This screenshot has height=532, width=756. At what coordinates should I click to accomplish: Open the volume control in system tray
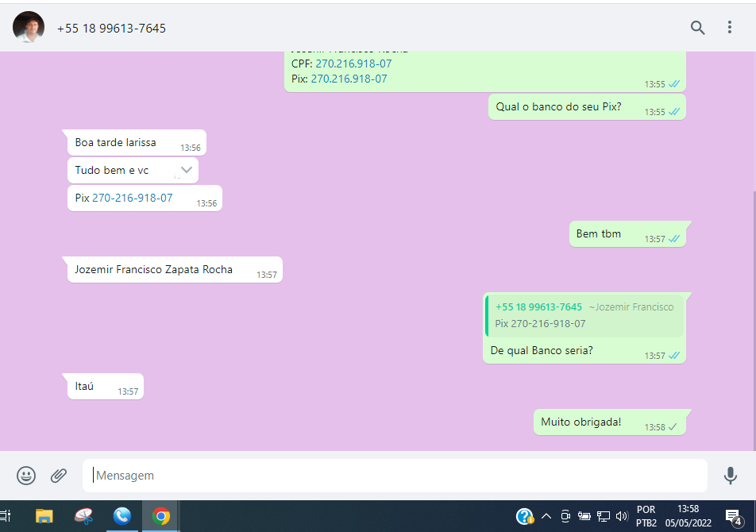(x=621, y=516)
